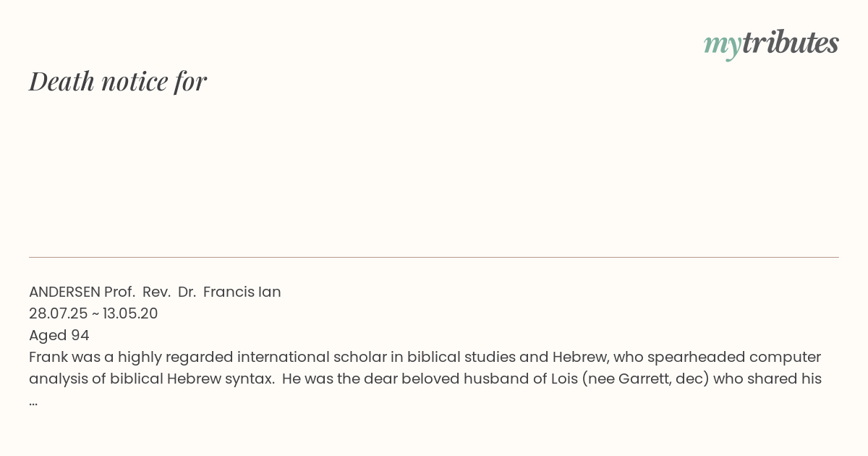Click the name "Francis Ian"
868x456 pixels.
(242, 292)
